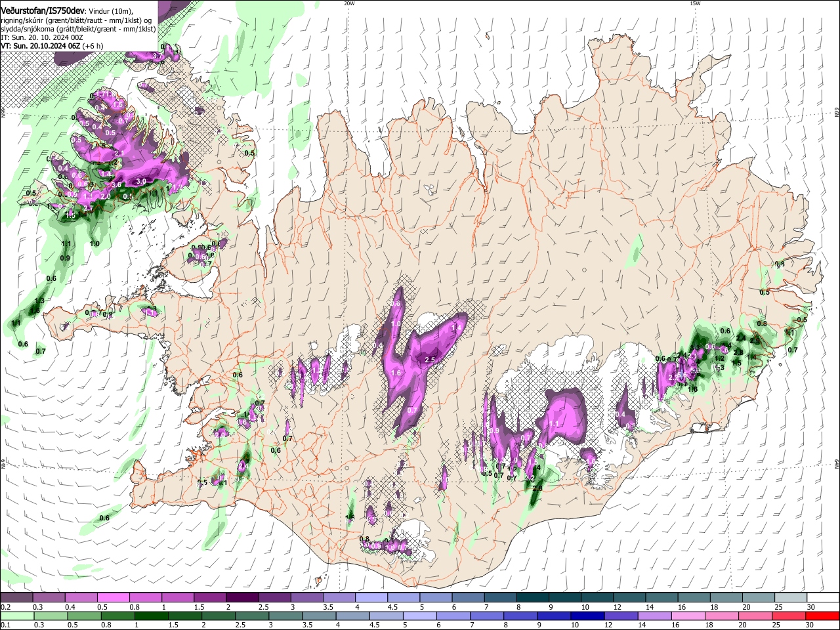840x630 pixels.
Task: Select the darkest green lower swatch between 1 and 1.5
Action: click(x=151, y=616)
